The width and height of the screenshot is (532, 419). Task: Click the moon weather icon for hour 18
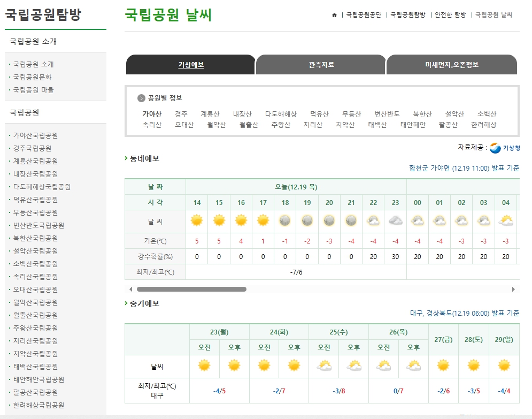pyautogui.click(x=285, y=220)
